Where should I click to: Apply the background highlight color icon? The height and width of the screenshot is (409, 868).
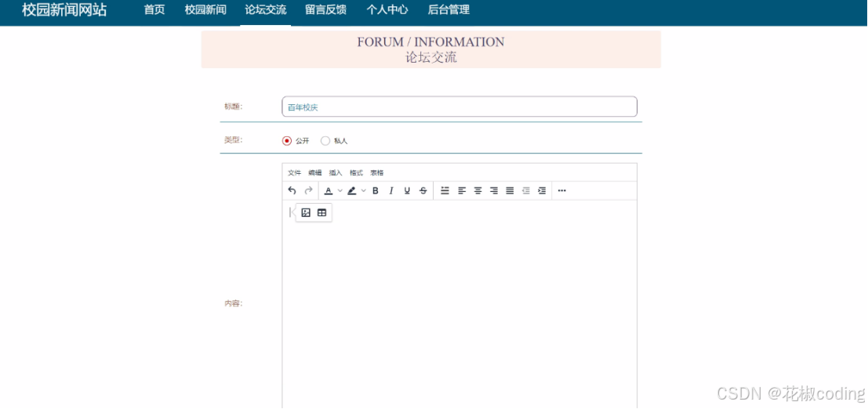tap(351, 190)
